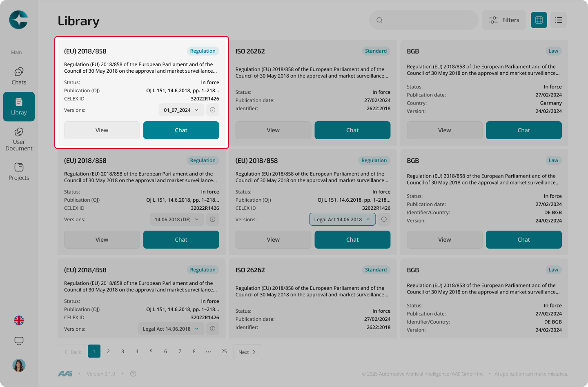The height and width of the screenshot is (387, 588).
Task: View card with 14.06.2018 (DE) version
Action: point(102,240)
